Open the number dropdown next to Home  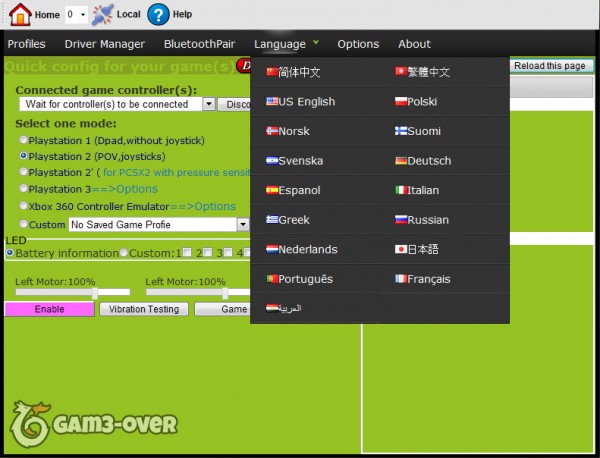pos(75,15)
